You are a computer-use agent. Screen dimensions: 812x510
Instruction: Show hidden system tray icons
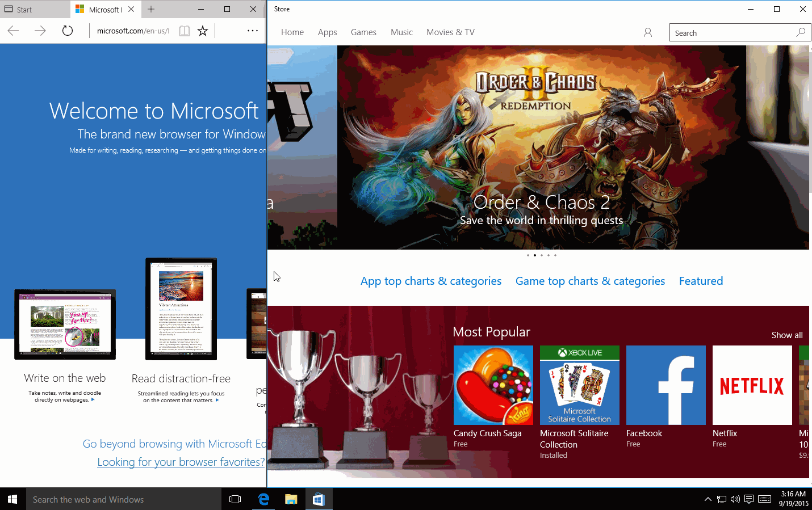pyautogui.click(x=708, y=499)
